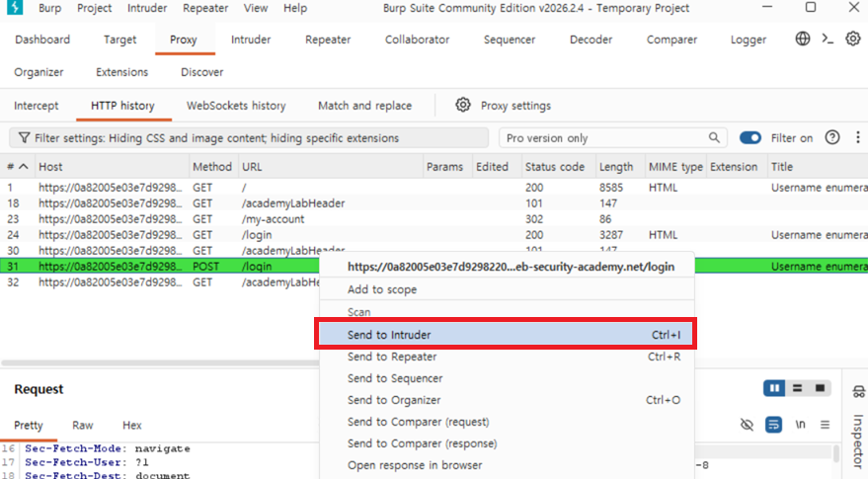
Task: Open the Project menu
Action: (94, 8)
